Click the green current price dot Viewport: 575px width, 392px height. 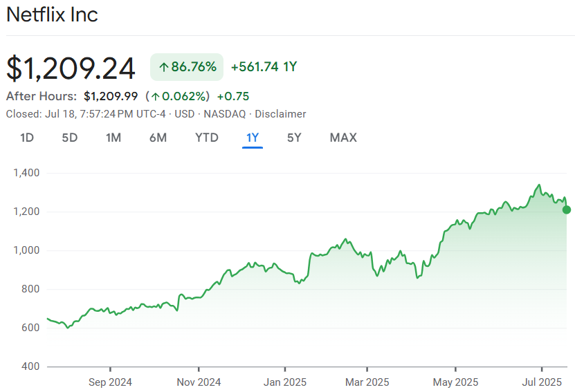[x=567, y=210]
